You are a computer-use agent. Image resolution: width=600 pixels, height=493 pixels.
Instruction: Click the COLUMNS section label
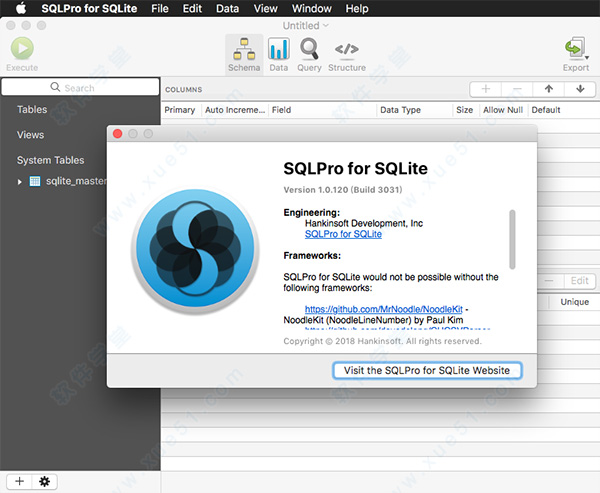(184, 90)
